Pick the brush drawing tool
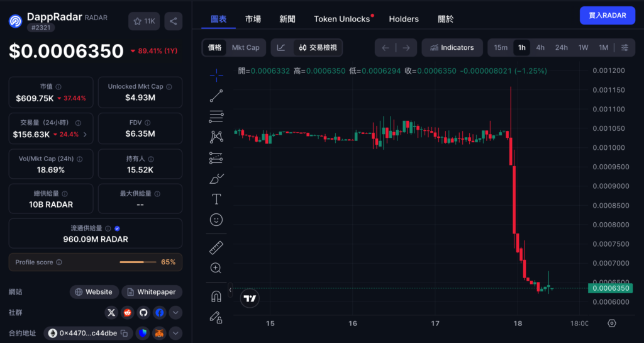This screenshot has width=644, height=343. [216, 179]
